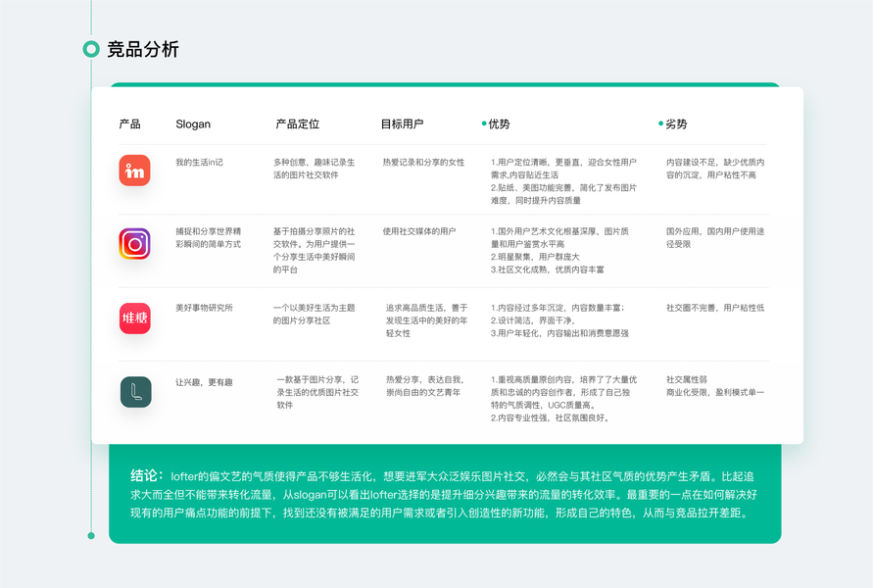Click the 竞品分析 section heading
Screen dimensions: 873x588
coord(142,49)
